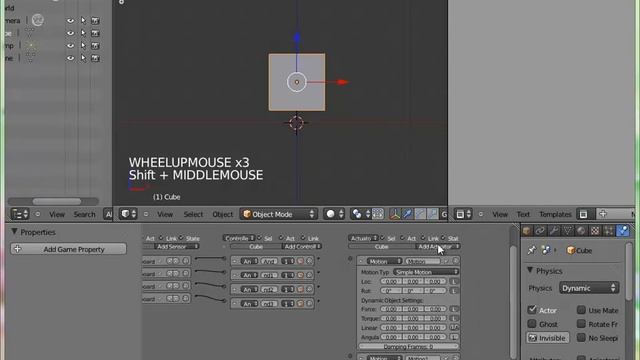Screen dimensions: 640x360
Task: Click the first Force value field
Action: pos(391,309)
